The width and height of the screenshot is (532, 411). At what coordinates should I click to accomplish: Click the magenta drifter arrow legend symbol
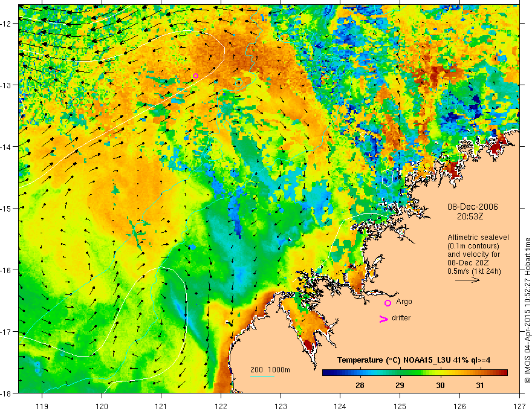[383, 319]
